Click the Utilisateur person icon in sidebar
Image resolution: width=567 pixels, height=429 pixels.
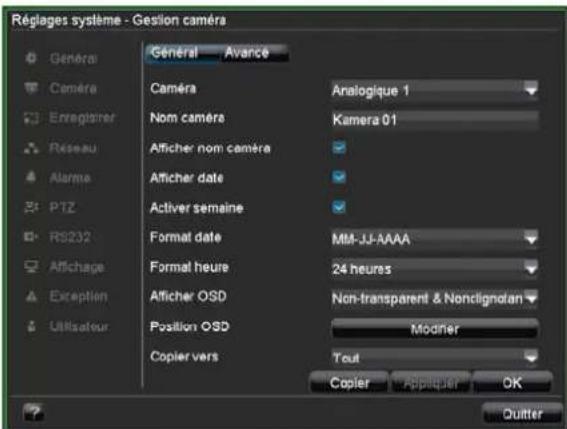[x=31, y=326]
